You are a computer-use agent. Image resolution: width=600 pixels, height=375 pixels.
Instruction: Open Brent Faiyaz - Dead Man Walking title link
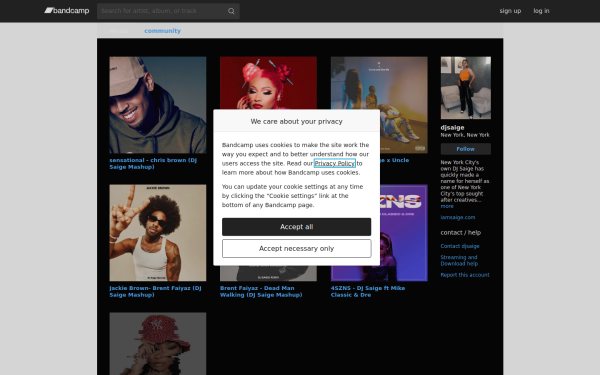(261, 292)
